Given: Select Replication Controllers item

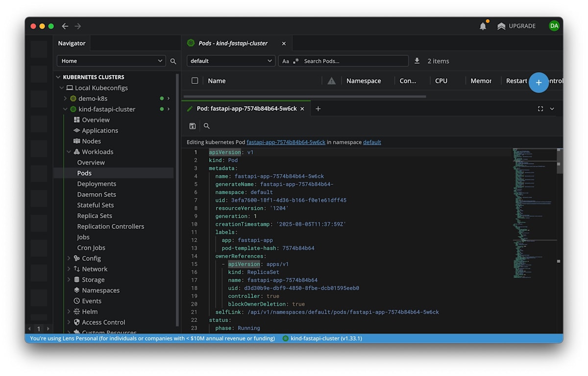Looking at the screenshot, I should point(111,226).
